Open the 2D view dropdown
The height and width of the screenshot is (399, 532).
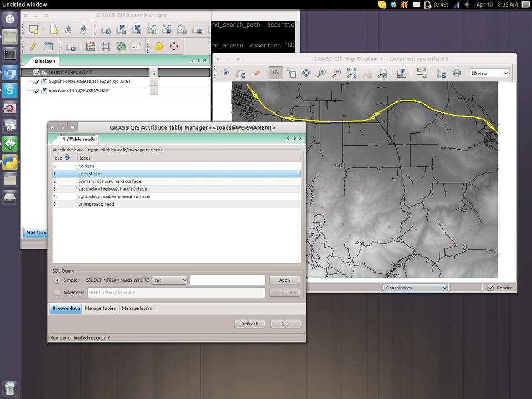(489, 73)
